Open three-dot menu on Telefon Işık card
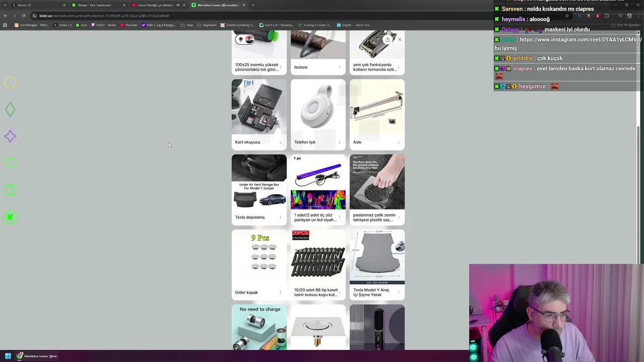Screen dimensions: 644x362 pyautogui.click(x=340, y=142)
